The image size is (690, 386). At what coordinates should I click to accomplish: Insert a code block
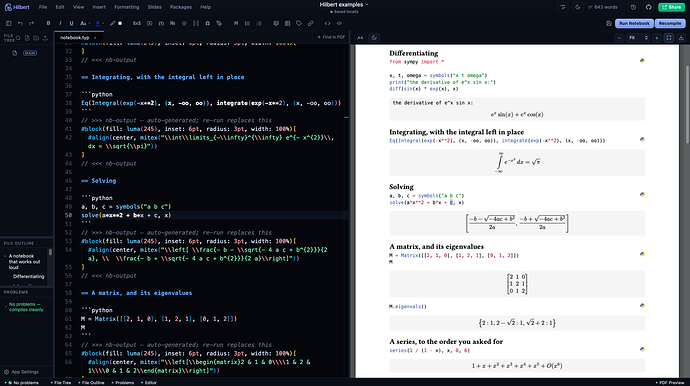click(327, 23)
